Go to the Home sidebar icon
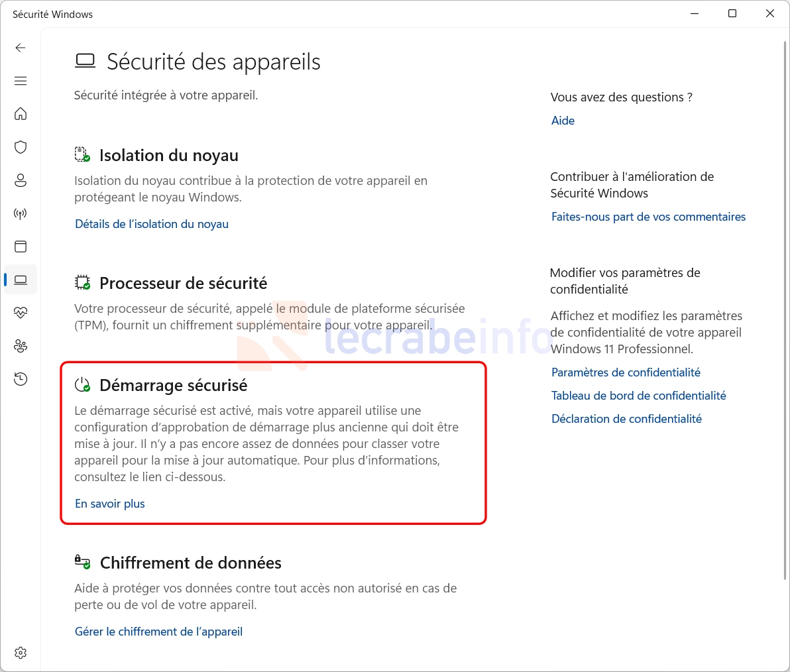Image resolution: width=790 pixels, height=672 pixels. pos(20,114)
